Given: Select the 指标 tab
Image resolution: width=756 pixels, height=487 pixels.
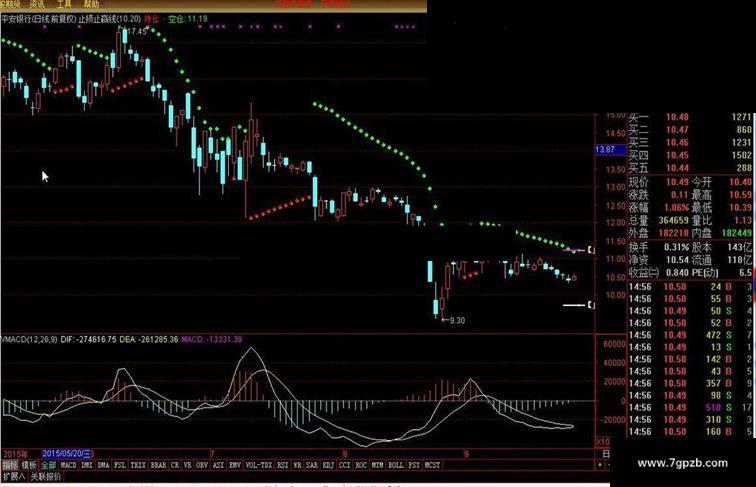Looking at the screenshot, I should click(10, 465).
